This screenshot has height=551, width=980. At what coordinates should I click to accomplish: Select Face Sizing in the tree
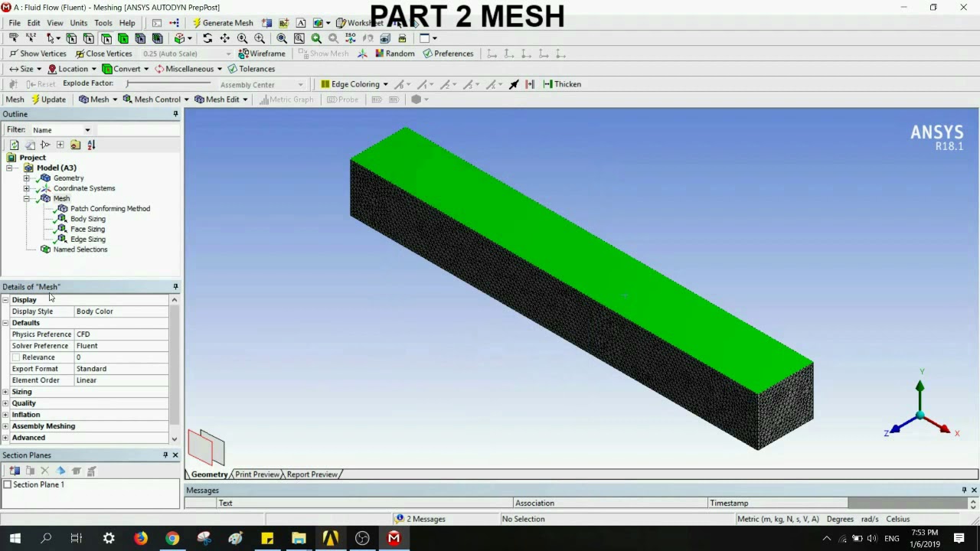tap(87, 229)
